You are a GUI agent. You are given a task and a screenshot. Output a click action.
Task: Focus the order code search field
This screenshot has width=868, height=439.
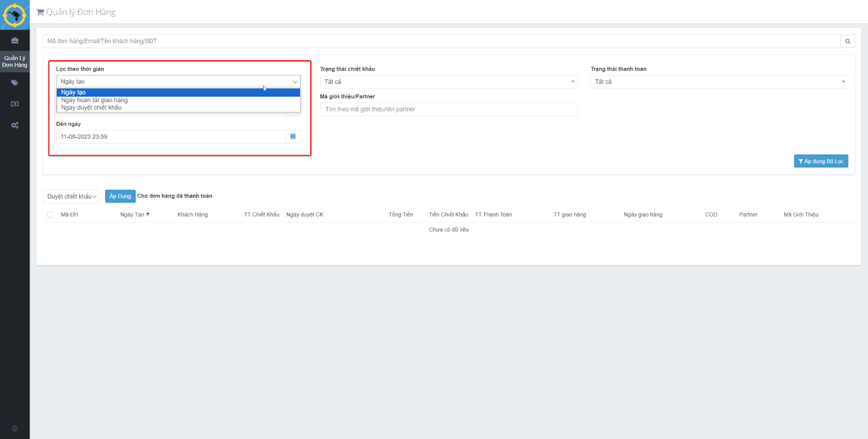[441, 41]
